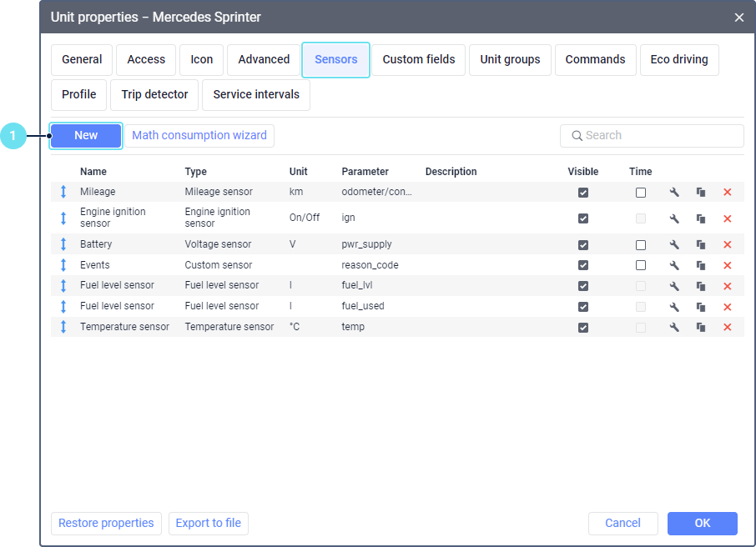756x547 pixels.
Task: Delete the Events sensor
Action: [x=727, y=266]
